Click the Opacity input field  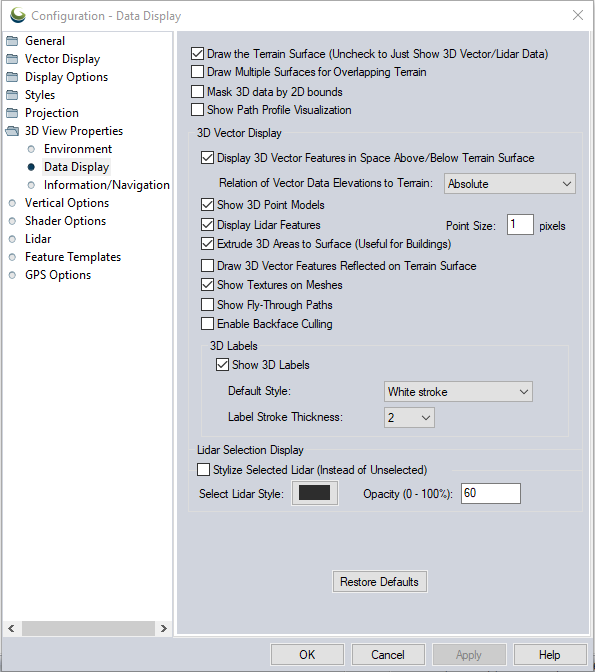click(x=491, y=493)
